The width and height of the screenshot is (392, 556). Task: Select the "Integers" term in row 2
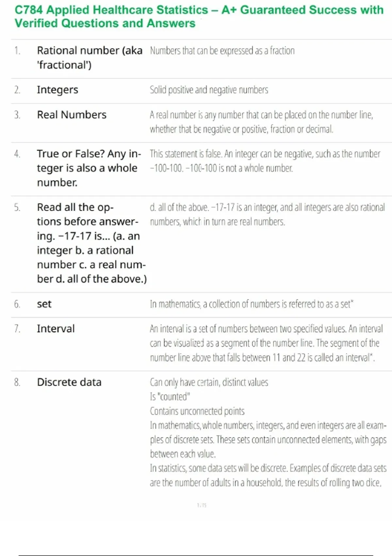click(x=57, y=90)
